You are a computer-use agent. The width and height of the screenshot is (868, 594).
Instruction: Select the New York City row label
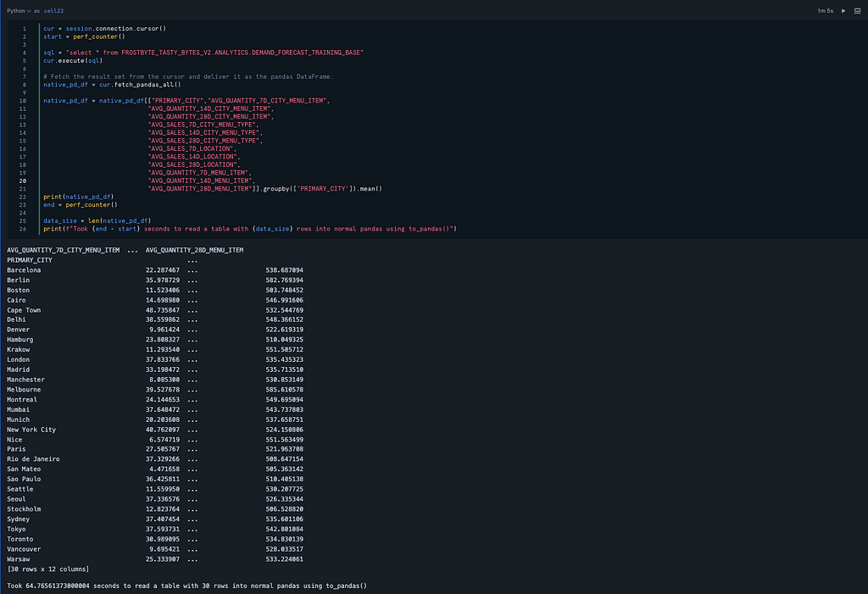click(31, 430)
